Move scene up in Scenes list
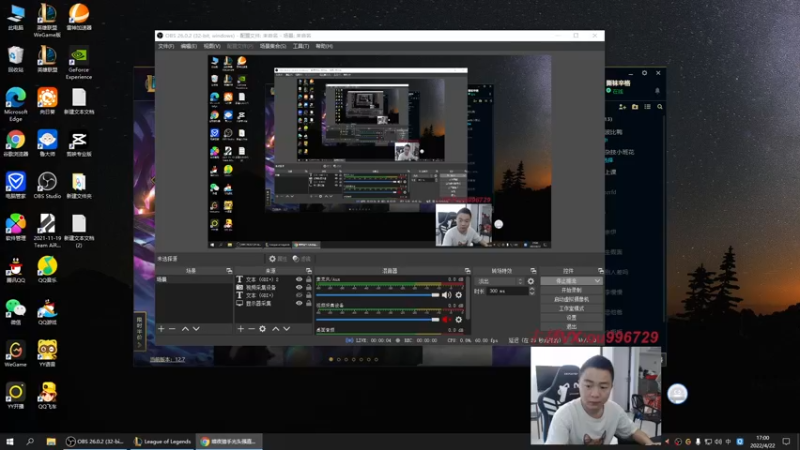The image size is (800, 450). pyautogui.click(x=185, y=329)
